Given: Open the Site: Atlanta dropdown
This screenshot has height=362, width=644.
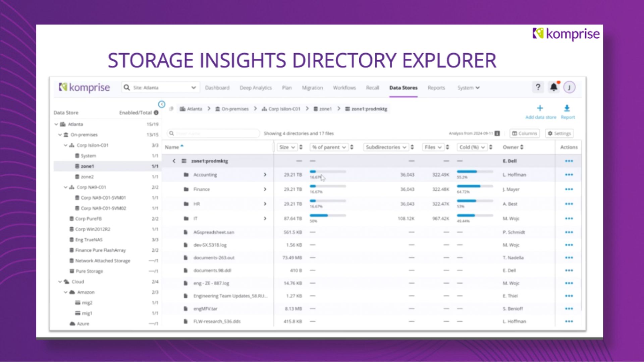Looking at the screenshot, I should tap(193, 87).
